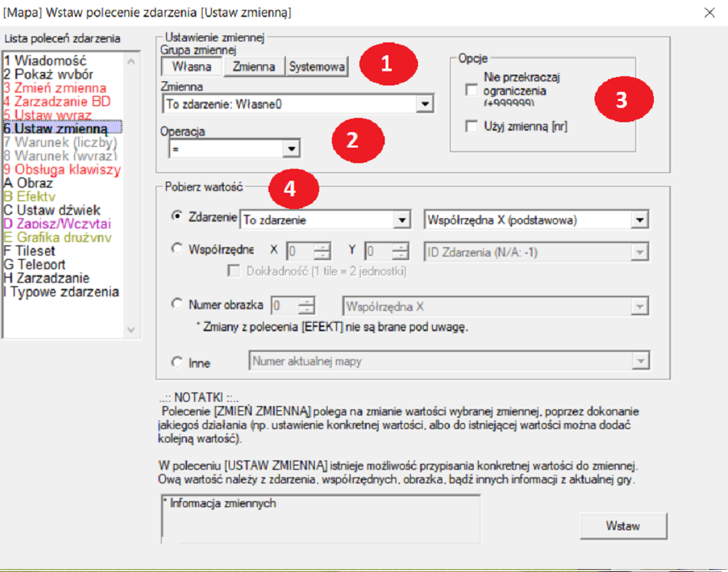Pick 'Typowe zdarzenia' from command list

pyautogui.click(x=62, y=292)
